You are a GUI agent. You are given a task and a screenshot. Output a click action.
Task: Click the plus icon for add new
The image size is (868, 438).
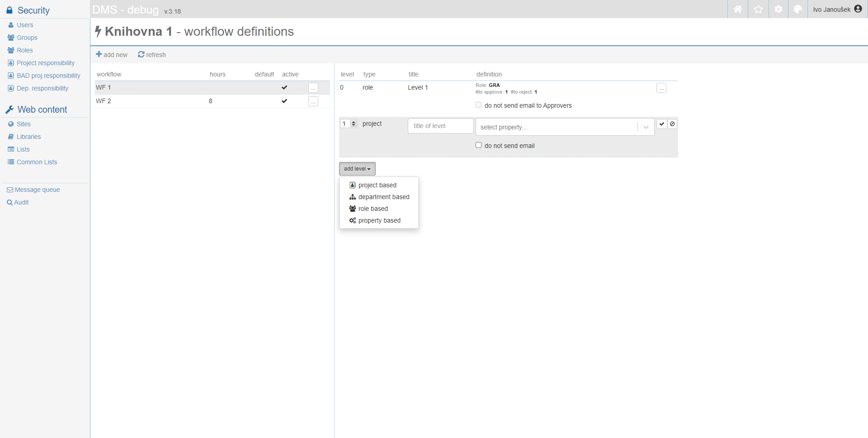click(x=99, y=54)
